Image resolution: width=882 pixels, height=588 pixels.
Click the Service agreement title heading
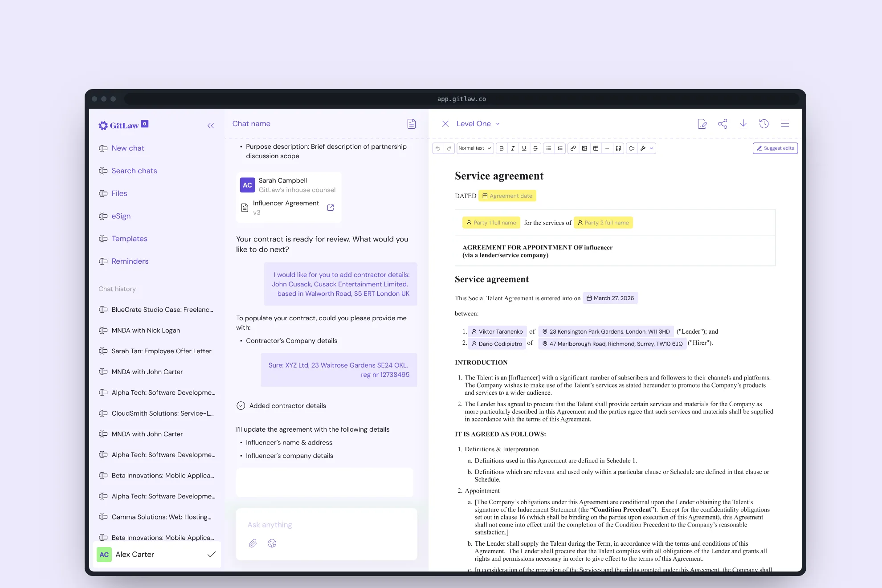pos(499,176)
